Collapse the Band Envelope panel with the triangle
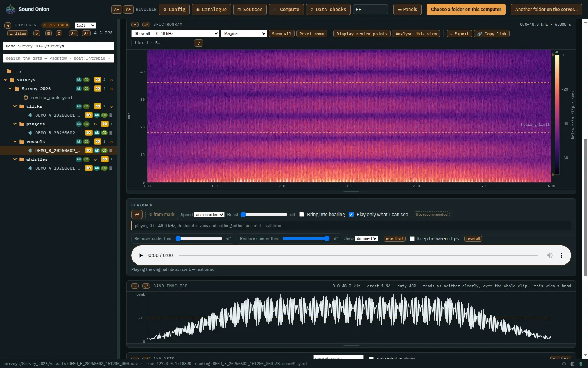 135,286
